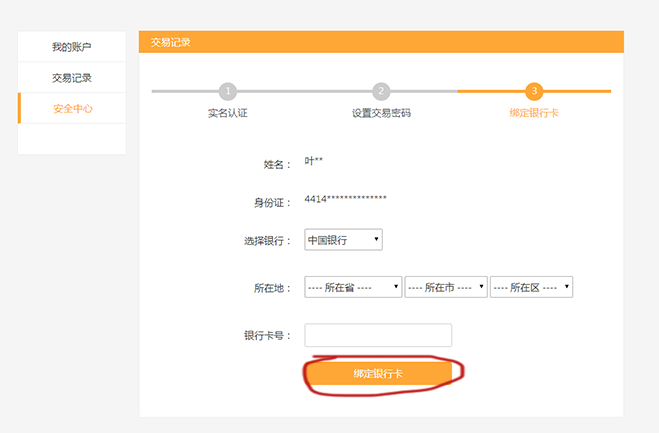The image size is (659, 433).
Task: Expand the 所在区 district dropdown
Action: (531, 287)
